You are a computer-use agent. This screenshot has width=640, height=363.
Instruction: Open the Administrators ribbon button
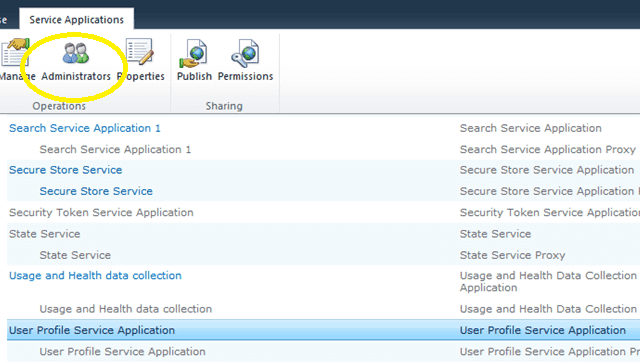[x=76, y=61]
